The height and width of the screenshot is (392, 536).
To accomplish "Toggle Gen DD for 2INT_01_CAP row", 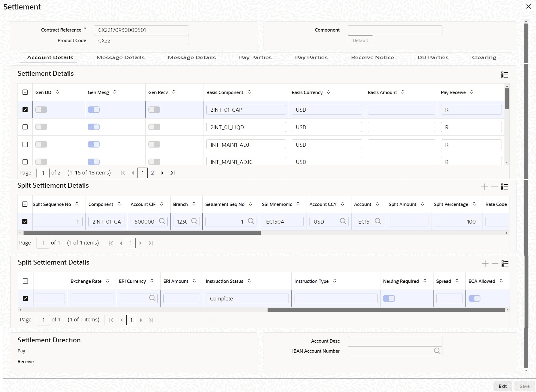I will tap(41, 110).
